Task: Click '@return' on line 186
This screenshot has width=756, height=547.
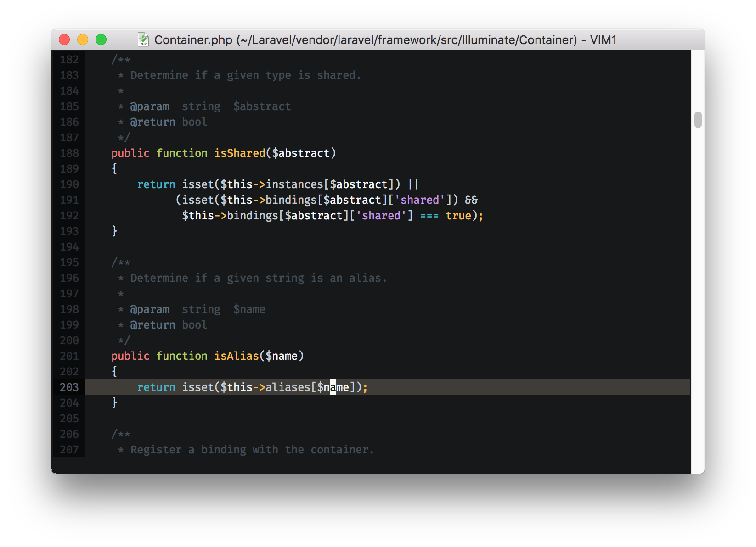Action: [153, 122]
